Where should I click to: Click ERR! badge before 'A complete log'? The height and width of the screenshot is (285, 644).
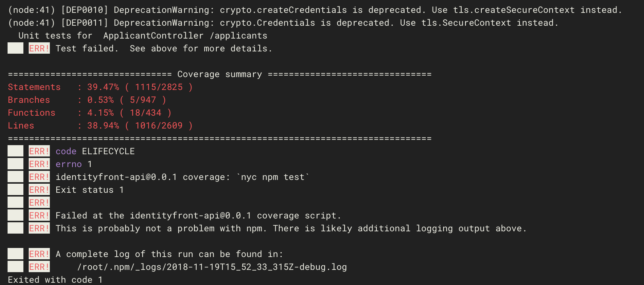click(39, 254)
